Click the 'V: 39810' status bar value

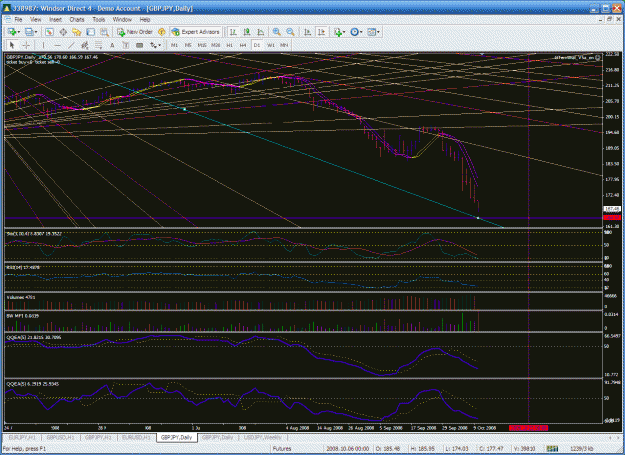point(524,449)
